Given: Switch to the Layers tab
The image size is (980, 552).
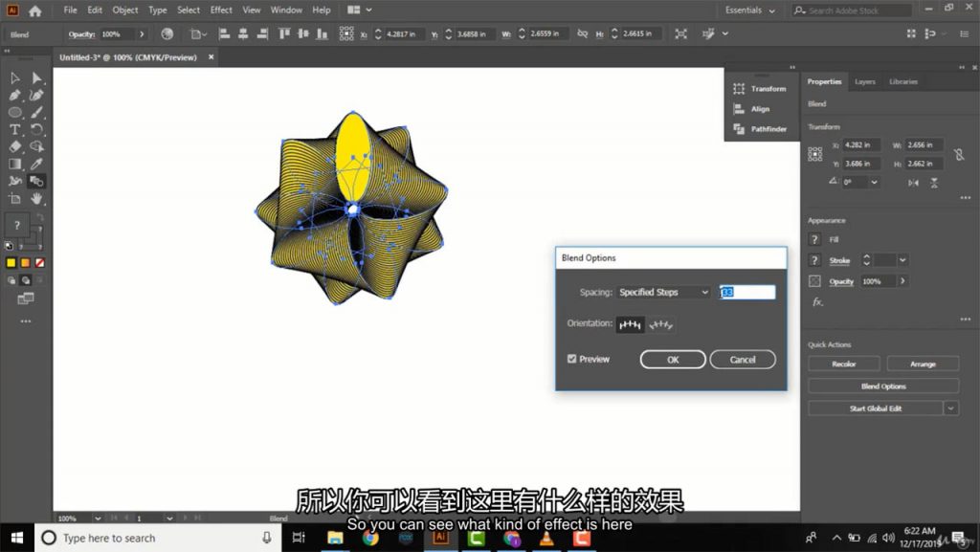Looking at the screenshot, I should point(864,82).
